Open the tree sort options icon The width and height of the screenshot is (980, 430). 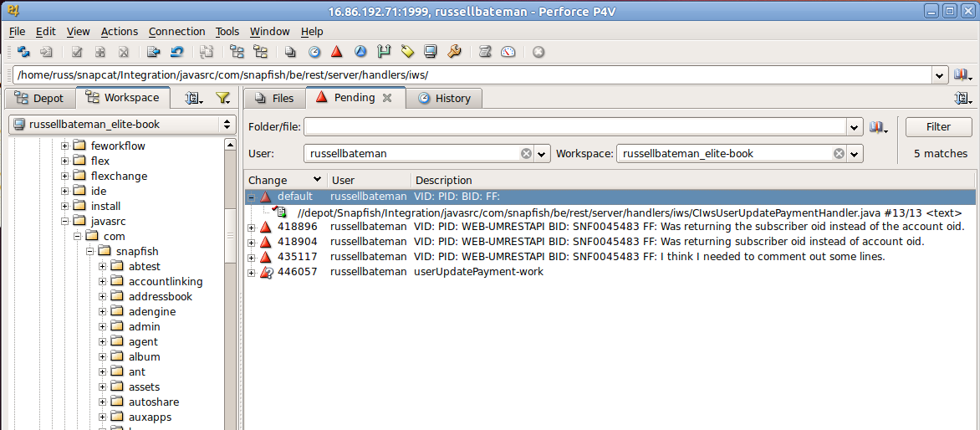[194, 98]
